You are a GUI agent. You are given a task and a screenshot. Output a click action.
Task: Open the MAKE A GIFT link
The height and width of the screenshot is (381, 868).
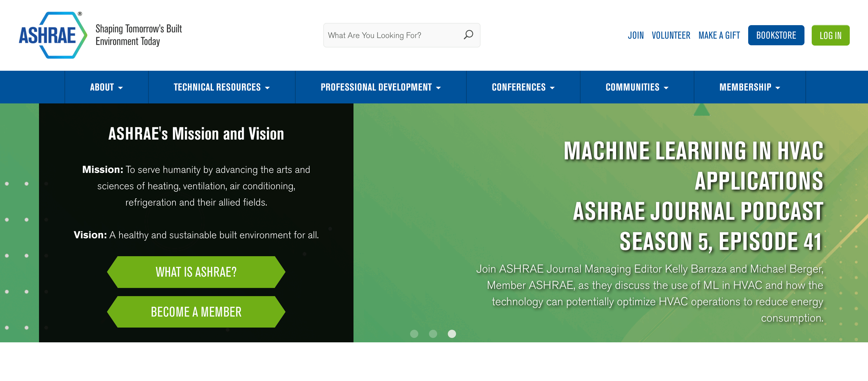coord(719,36)
